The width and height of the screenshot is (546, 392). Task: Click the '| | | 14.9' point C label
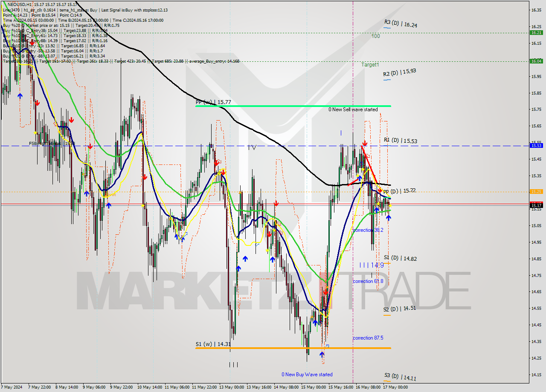click(372, 265)
